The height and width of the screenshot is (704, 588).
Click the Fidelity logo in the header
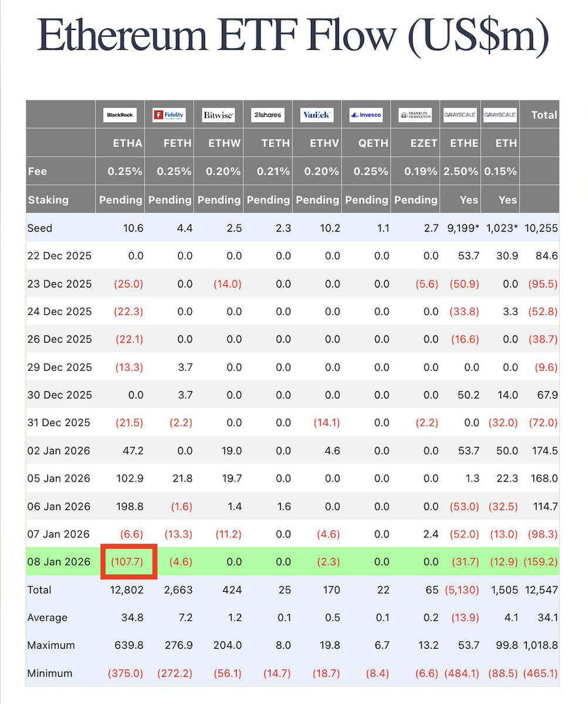point(169,115)
